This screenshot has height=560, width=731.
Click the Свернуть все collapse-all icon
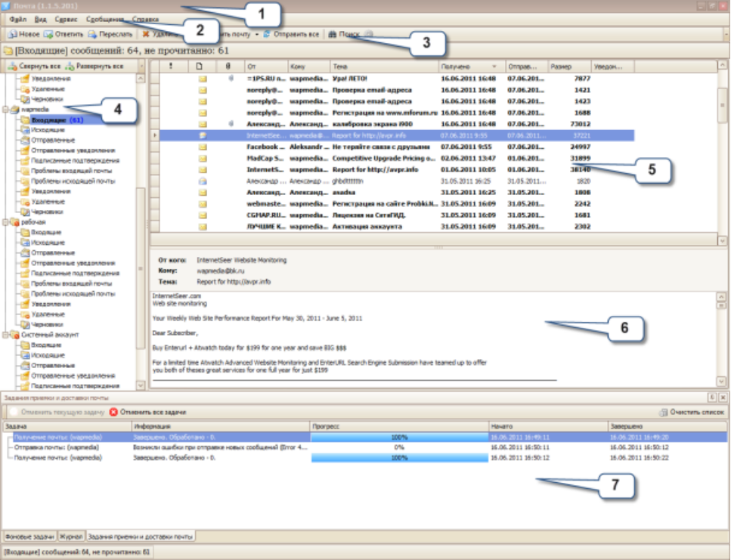click(x=13, y=67)
